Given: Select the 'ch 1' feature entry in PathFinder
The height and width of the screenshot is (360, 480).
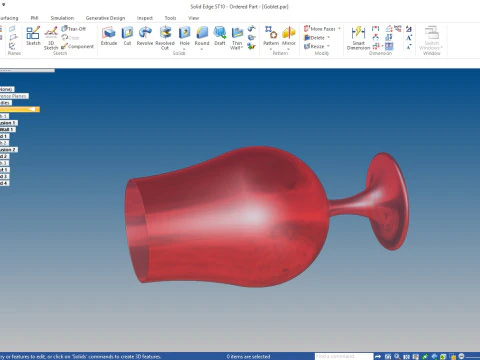Looking at the screenshot, I should 4,116.
